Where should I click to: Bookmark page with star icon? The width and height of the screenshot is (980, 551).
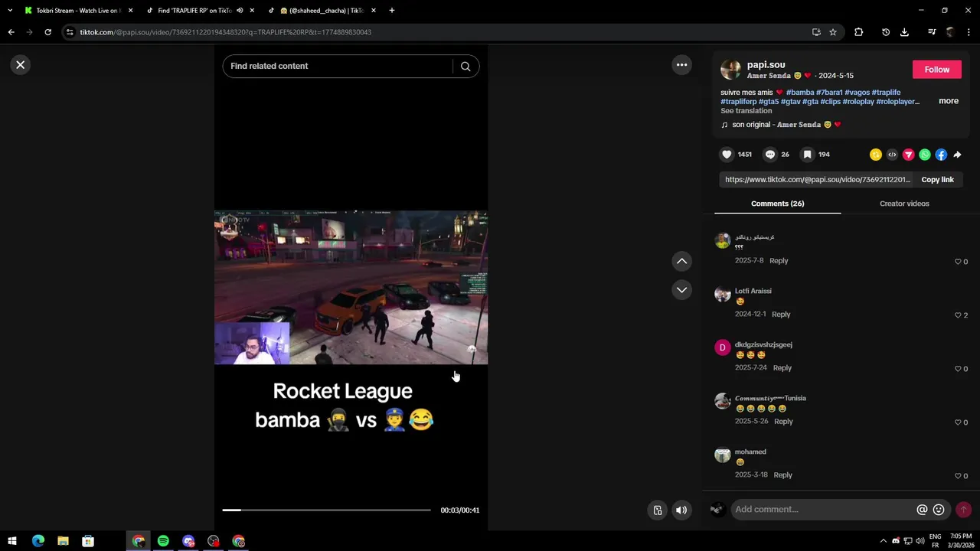(x=833, y=32)
